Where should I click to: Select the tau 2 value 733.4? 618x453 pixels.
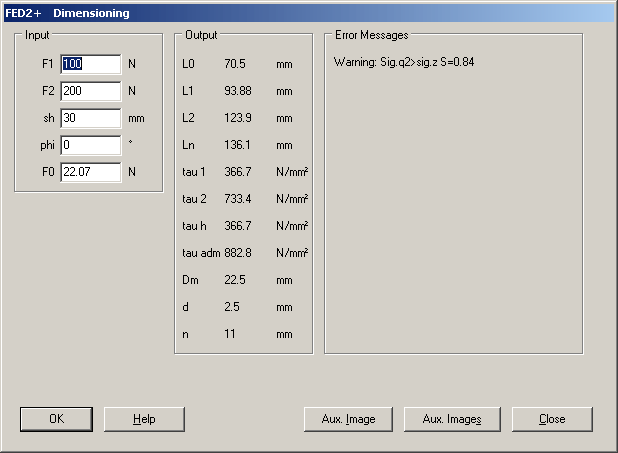238,199
